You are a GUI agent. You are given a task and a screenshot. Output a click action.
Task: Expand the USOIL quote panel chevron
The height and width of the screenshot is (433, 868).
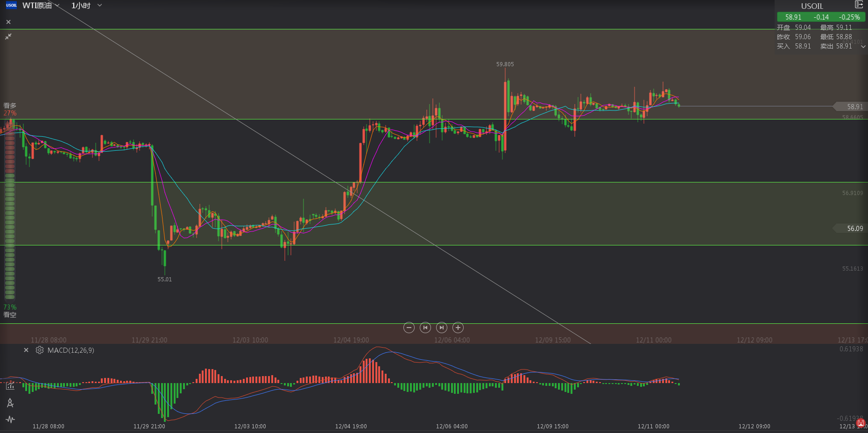[863, 47]
